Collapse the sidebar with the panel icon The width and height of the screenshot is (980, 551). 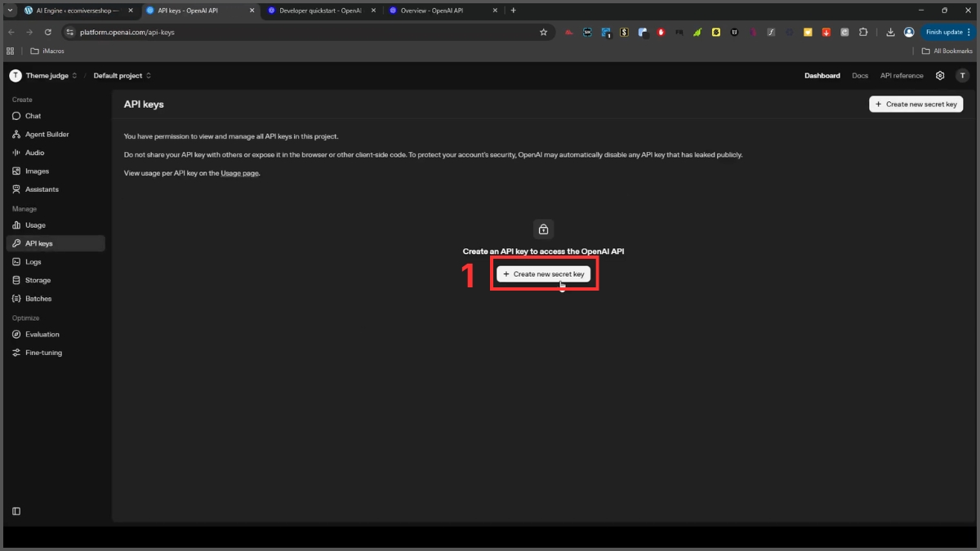16,511
